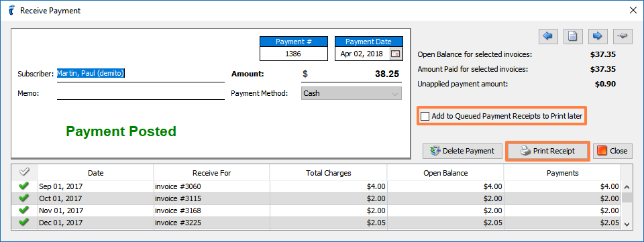Open the Payment Date calendar picker
This screenshot has width=644, height=242.
(x=395, y=54)
